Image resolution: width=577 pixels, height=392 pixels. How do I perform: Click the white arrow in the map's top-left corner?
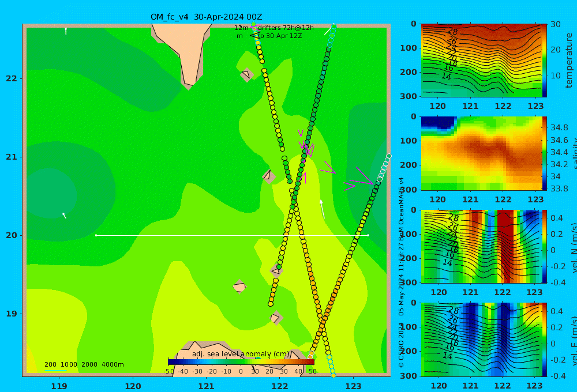point(66,31)
